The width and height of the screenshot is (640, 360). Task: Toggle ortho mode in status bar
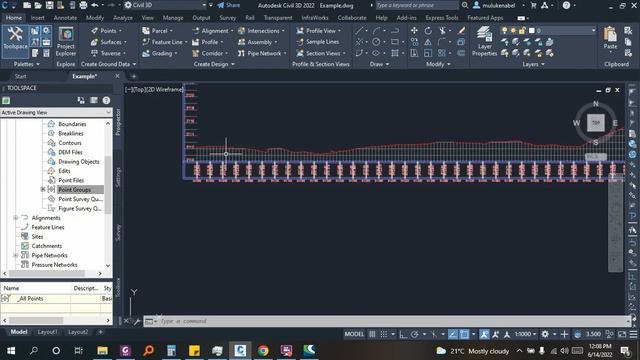tap(403, 334)
